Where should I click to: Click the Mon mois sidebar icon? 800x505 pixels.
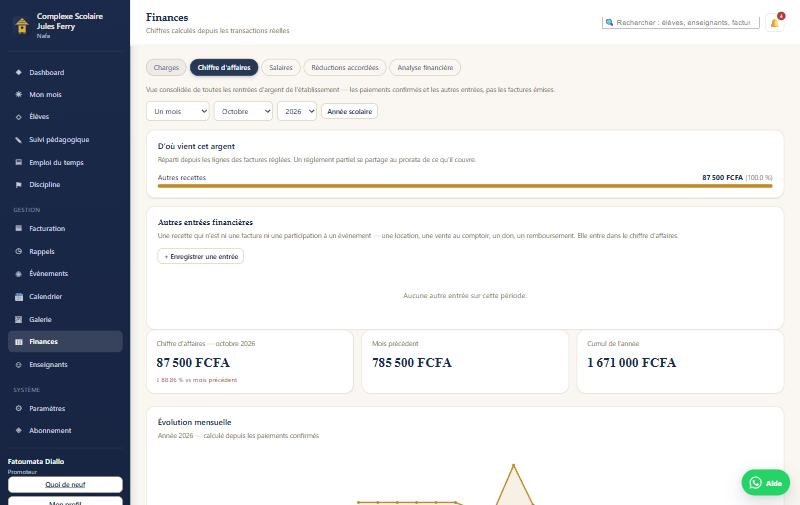(18, 94)
